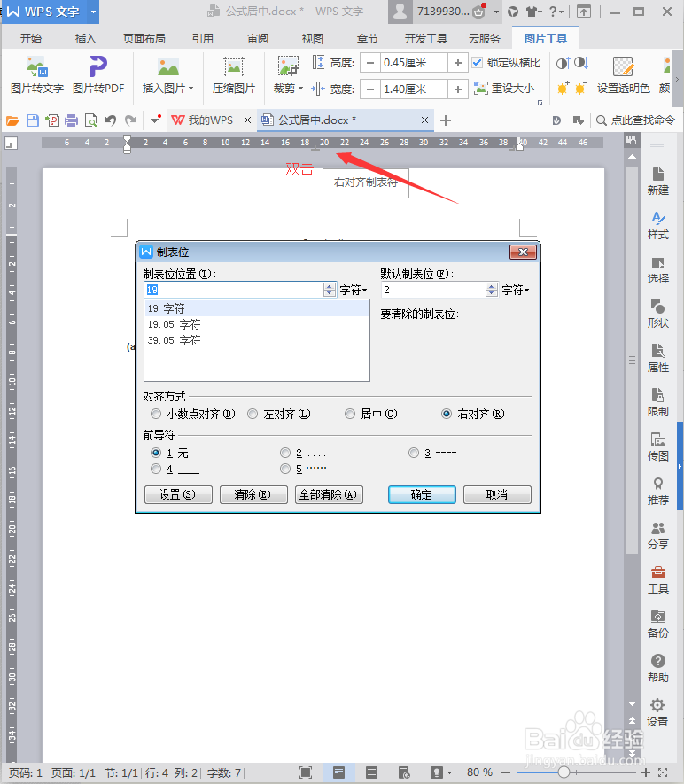Viewport: 684px width, 784px height.
Task: Open the 备份 backup panel
Action: point(657,624)
